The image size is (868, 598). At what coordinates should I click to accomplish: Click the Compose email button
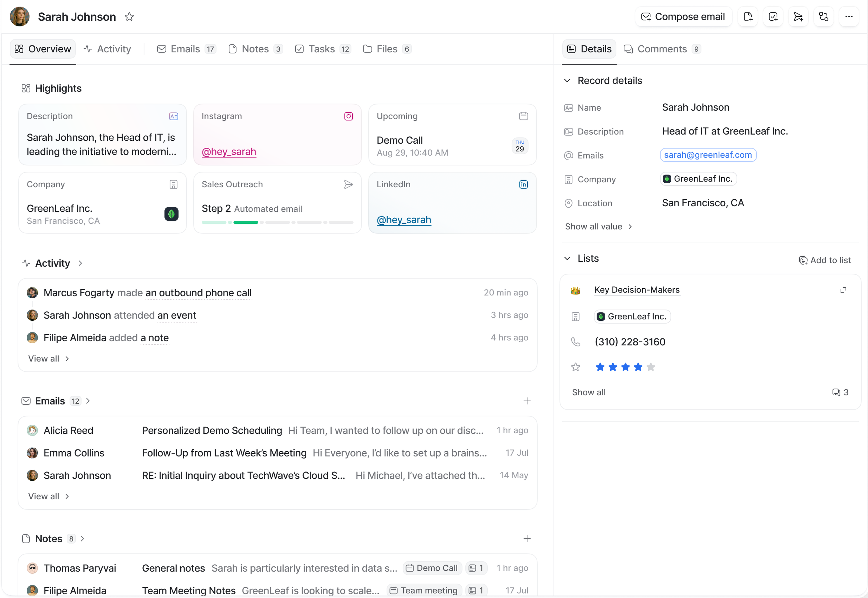tap(684, 17)
